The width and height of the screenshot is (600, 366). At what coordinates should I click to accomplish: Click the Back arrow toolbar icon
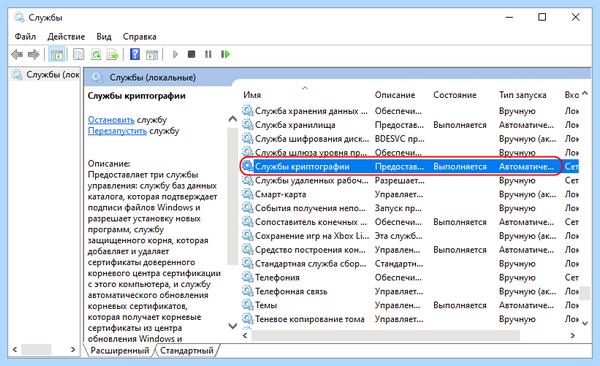(17, 54)
